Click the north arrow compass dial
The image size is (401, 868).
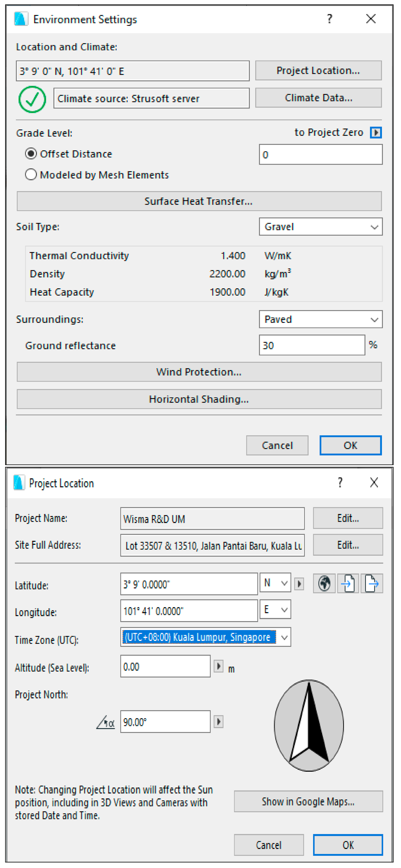click(309, 725)
